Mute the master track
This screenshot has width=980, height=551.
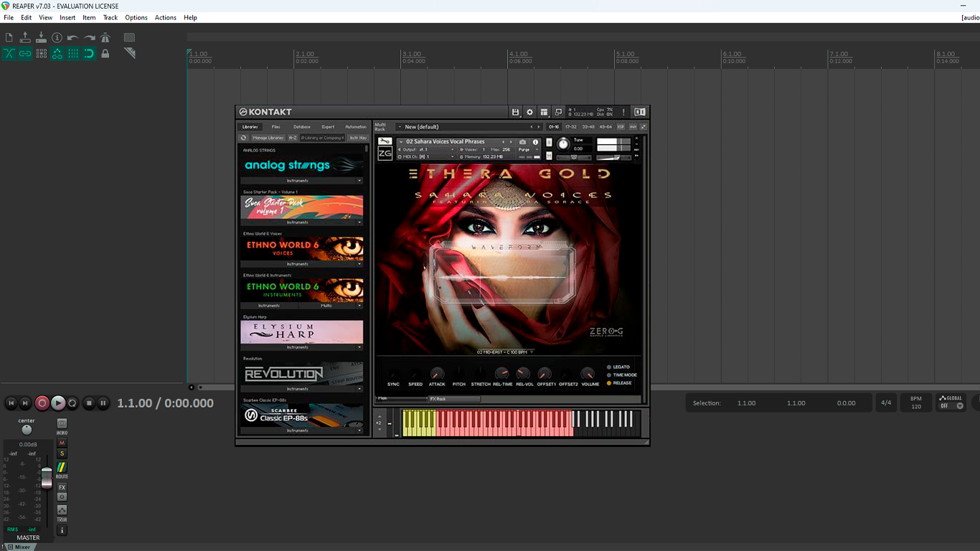[62, 443]
